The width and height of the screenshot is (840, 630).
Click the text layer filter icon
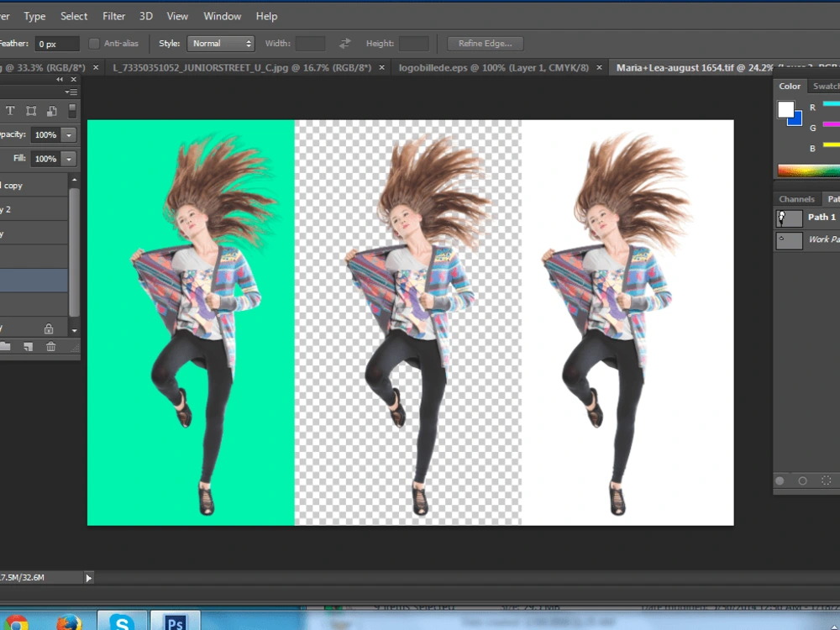tap(10, 111)
